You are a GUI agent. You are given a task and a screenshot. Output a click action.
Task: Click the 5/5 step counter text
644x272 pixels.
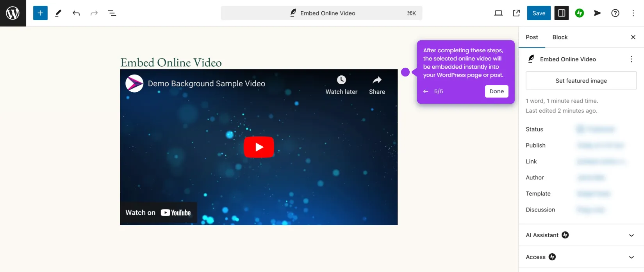439,91
